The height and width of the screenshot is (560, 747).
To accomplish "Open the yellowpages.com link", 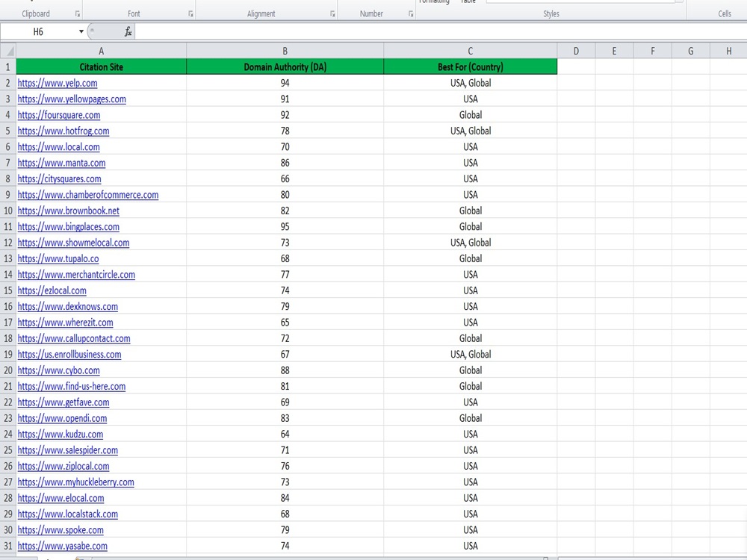I will tap(72, 99).
